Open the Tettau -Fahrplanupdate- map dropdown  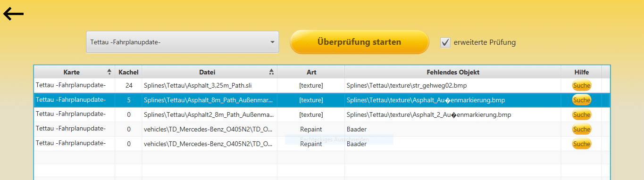[x=182, y=42]
